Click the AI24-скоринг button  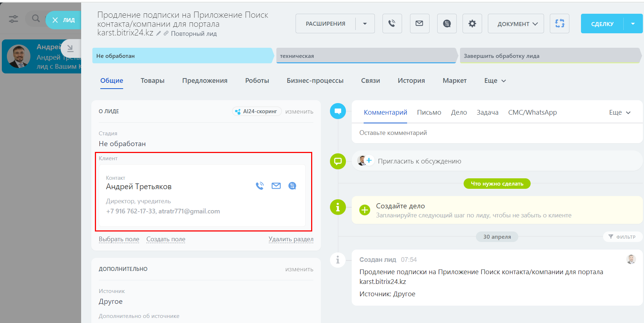[256, 111]
